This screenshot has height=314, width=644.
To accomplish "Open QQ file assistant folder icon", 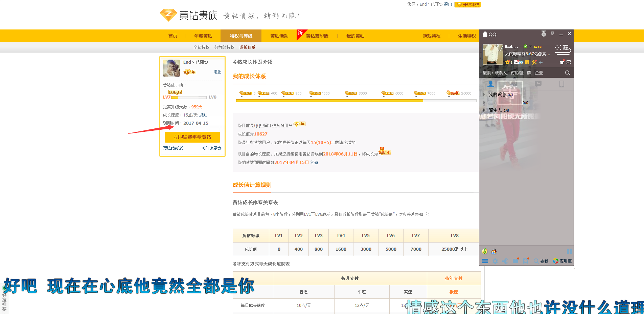I will [515, 261].
